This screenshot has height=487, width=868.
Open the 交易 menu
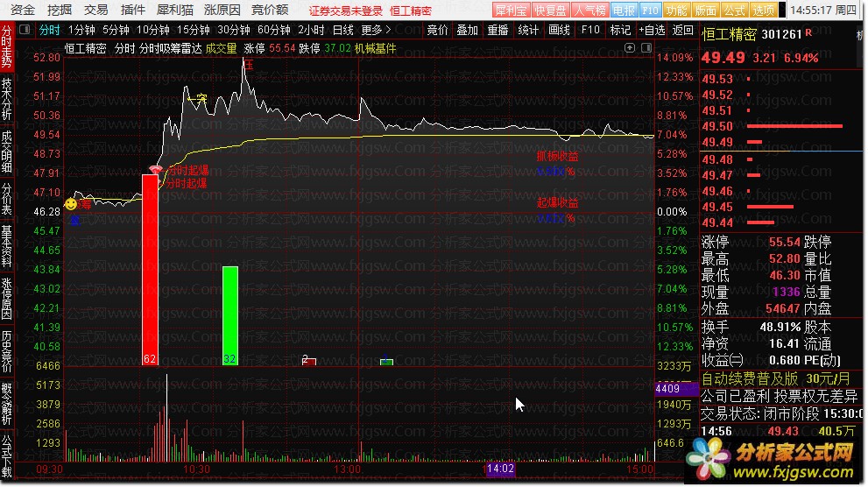tap(95, 10)
